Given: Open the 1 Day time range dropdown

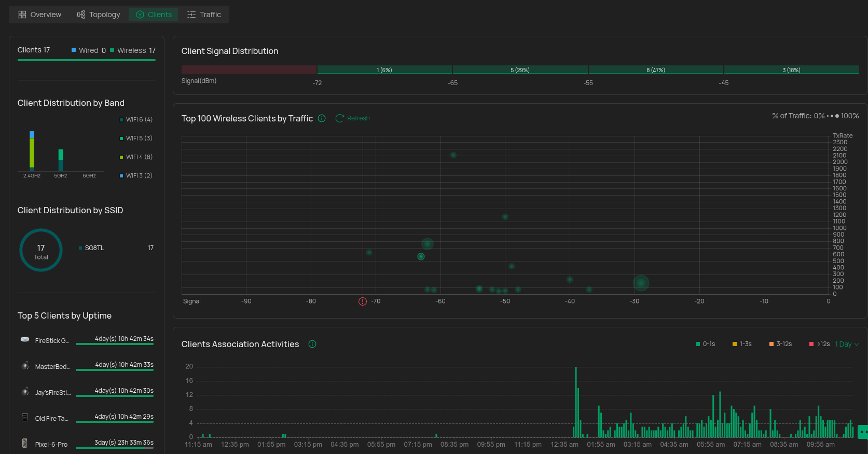Looking at the screenshot, I should point(847,344).
